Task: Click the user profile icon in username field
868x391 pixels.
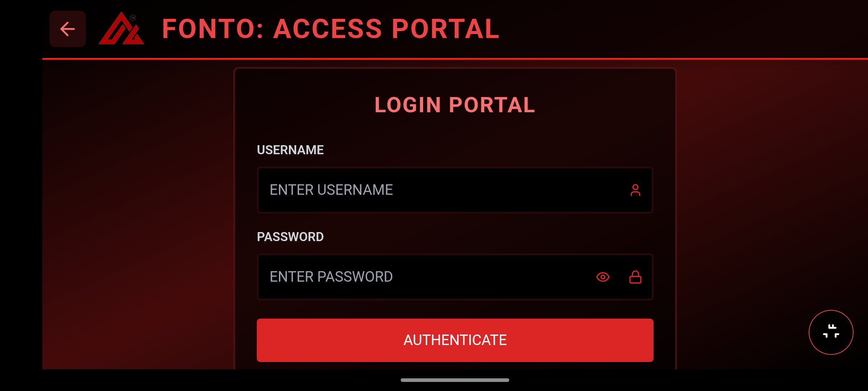Action: (x=635, y=190)
